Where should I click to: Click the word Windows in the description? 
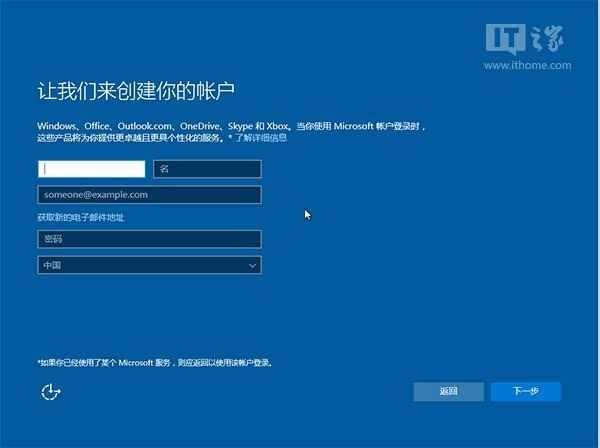point(58,125)
